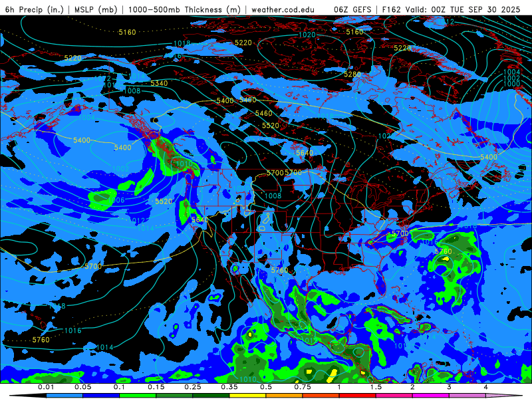Select 'F162 Valid: 00Z TUE SEP 30 2025'
This screenshot has height=399, width=532.
tap(451, 9)
